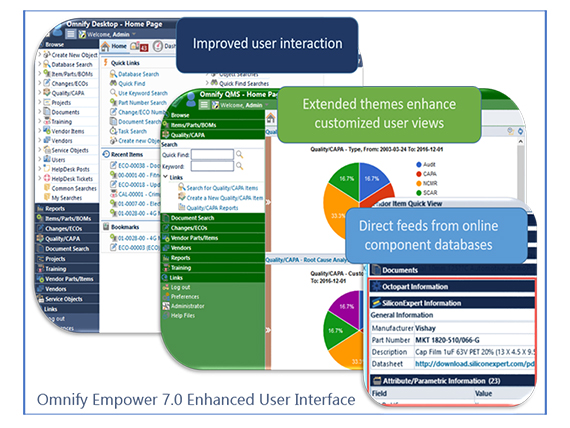570x428 pixels.
Task: Open the Omnify Desktop hamburger menu icon
Action: click(x=71, y=34)
